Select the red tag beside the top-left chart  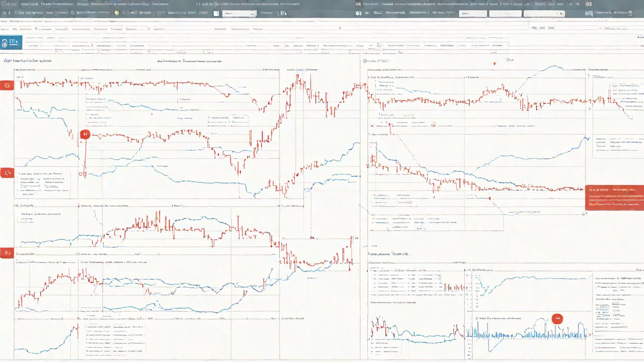(7, 85)
